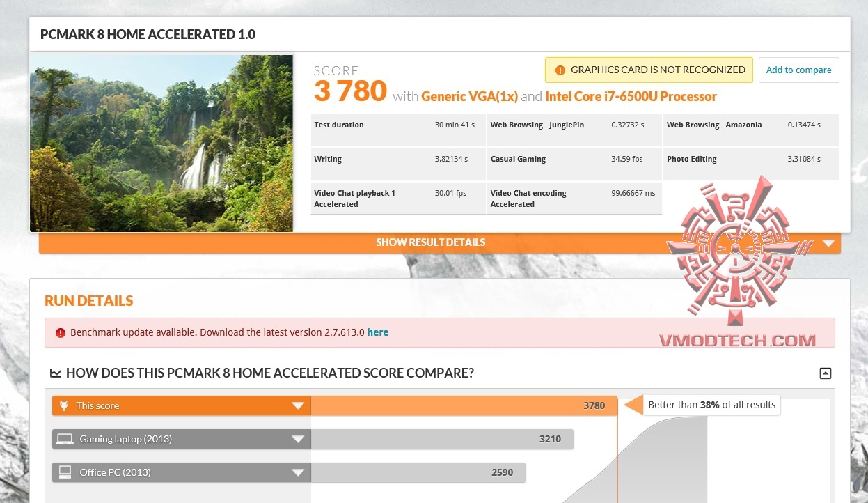Click the 3210 Gaming laptop score bar
Image resolution: width=868 pixels, height=503 pixels.
[x=442, y=439]
